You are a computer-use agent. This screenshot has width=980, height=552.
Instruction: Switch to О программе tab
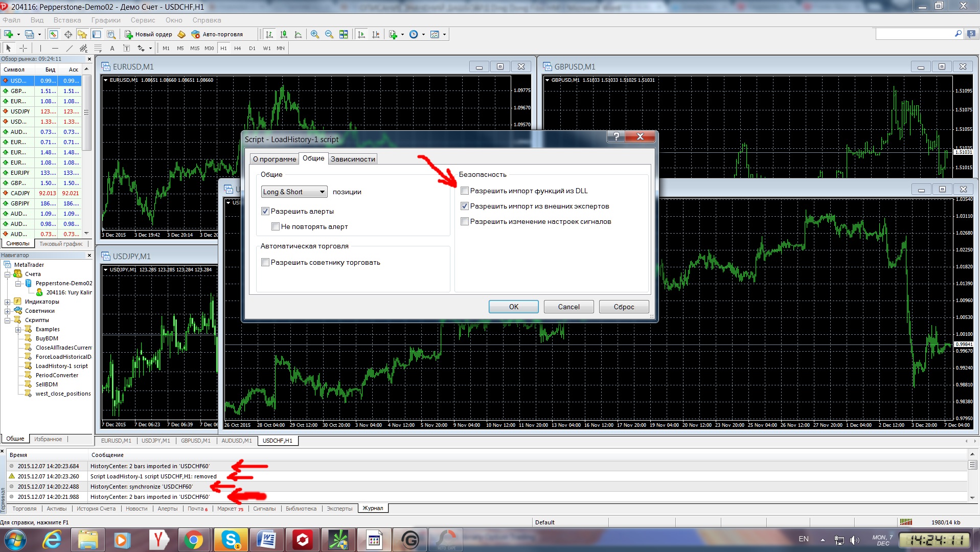coord(274,159)
